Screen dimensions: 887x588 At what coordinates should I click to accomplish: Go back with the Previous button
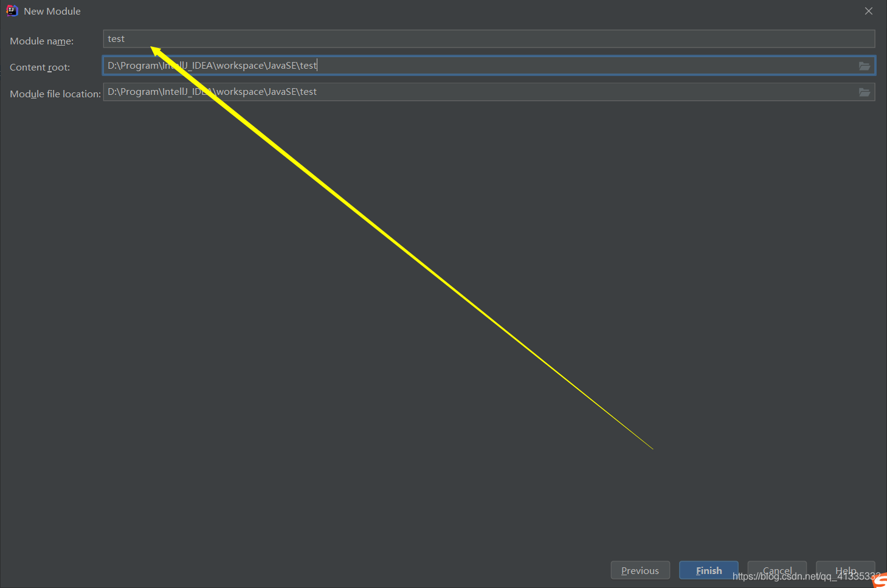tap(640, 570)
